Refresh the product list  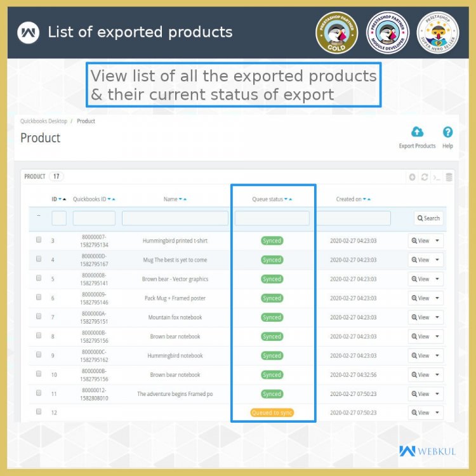coord(425,177)
